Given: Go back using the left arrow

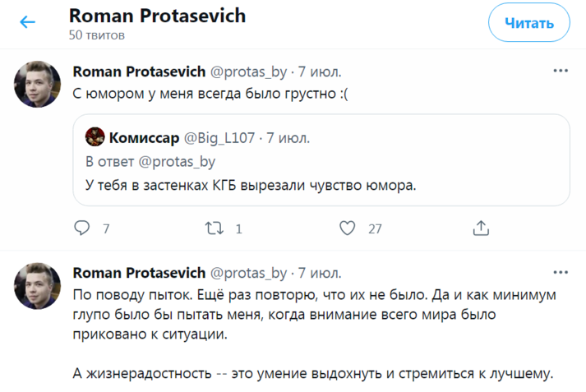Looking at the screenshot, I should (28, 22).
